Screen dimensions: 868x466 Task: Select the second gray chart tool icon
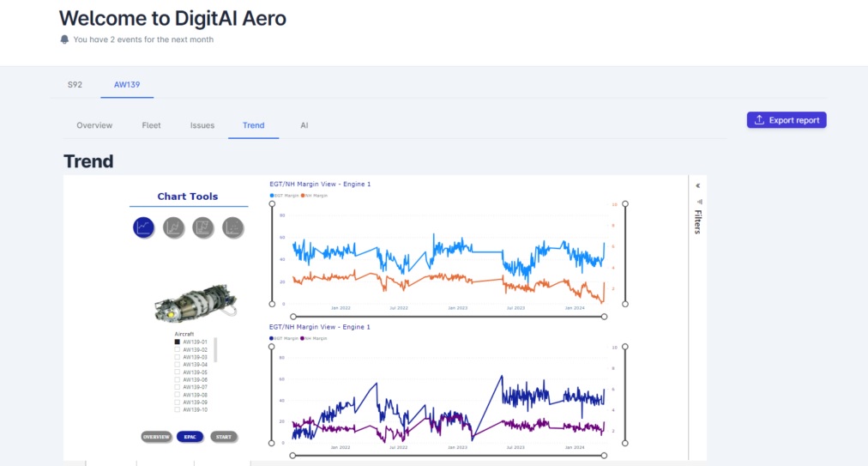click(173, 227)
